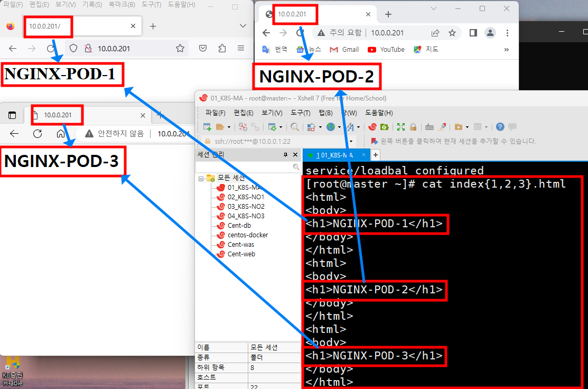
Task: Toggle Chrome side panel icon
Action: (473, 33)
